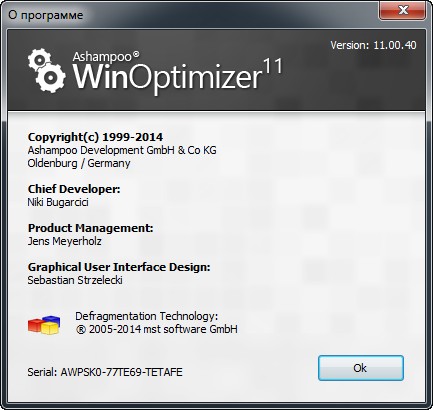This screenshot has width=433, height=410.
Task: Click Ashampoo Development GmbH & Co KG
Action: pos(122,150)
